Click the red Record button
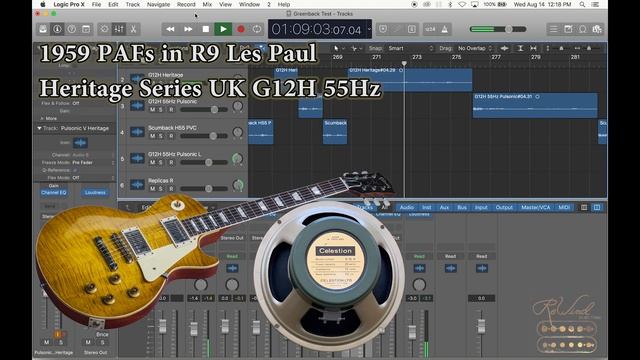640x360 pixels. point(241,29)
